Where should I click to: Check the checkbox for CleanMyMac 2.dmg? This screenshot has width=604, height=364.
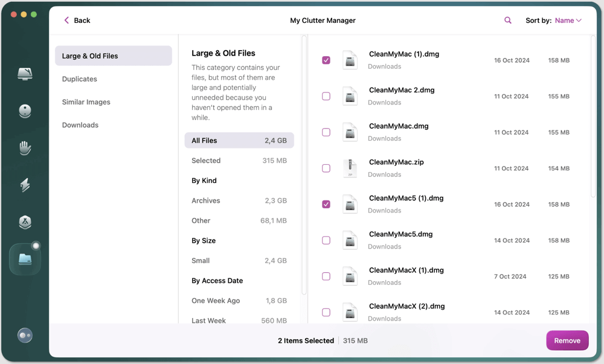tap(326, 96)
